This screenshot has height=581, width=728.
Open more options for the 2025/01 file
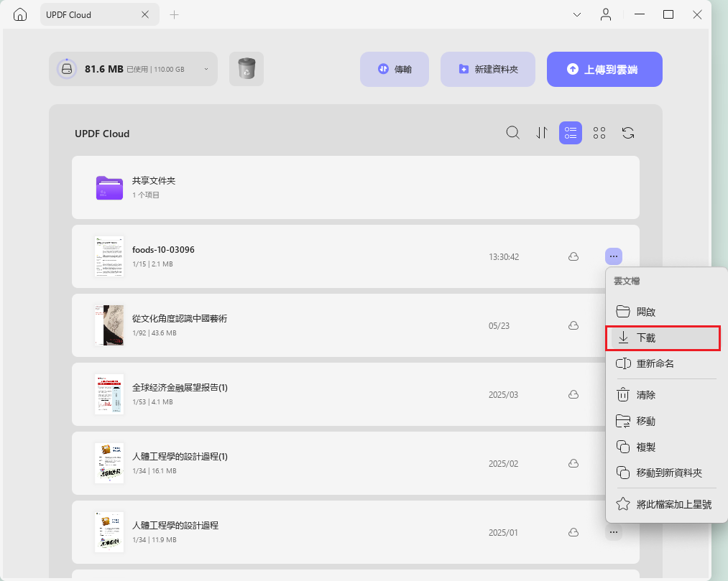pos(613,532)
